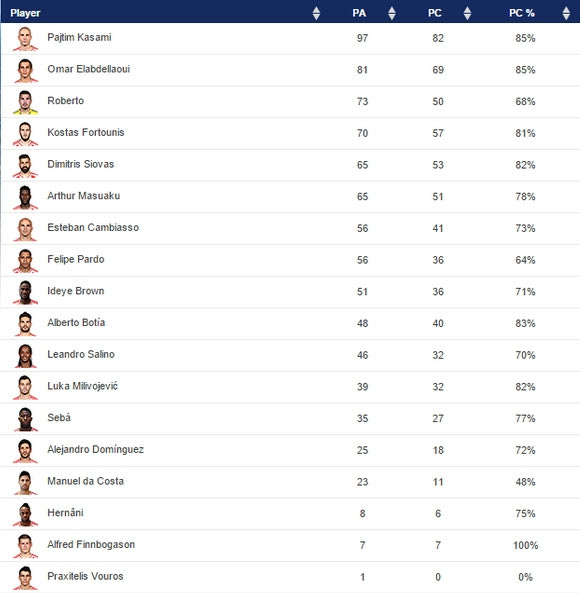580x593 pixels.
Task: Open Alfred Finnbogason's player link
Action: point(91,544)
